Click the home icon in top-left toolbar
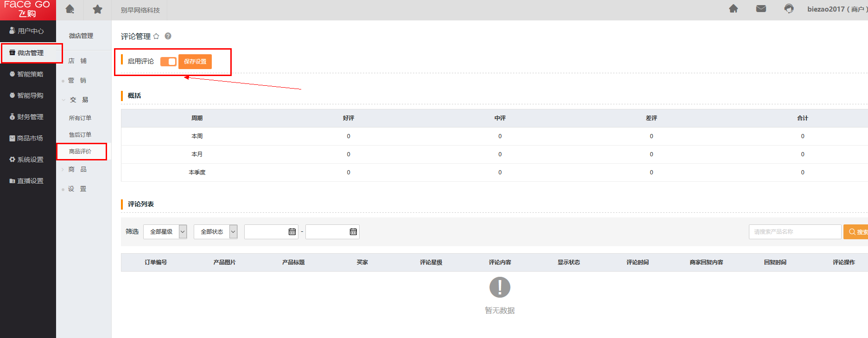868x338 pixels. click(70, 9)
